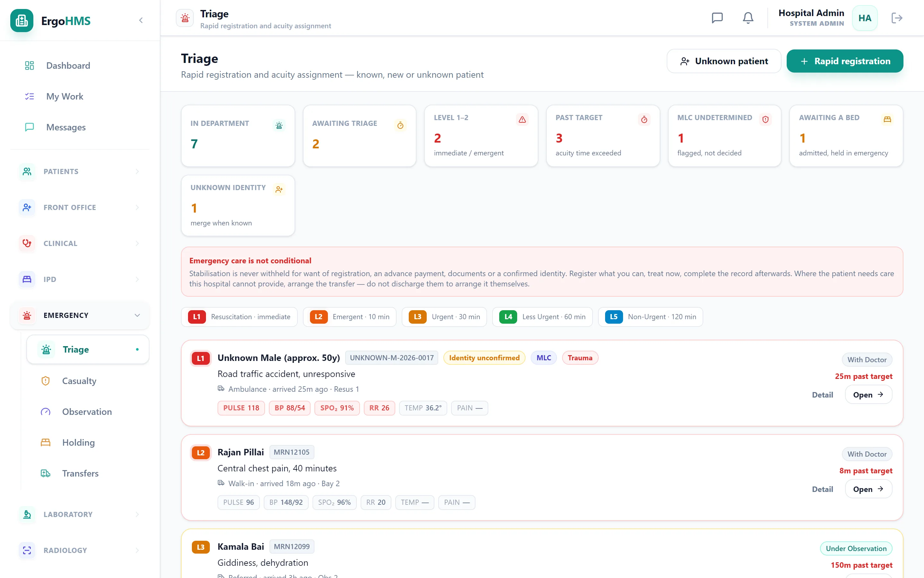Open the Casualty page
The image size is (924, 578).
click(88, 381)
